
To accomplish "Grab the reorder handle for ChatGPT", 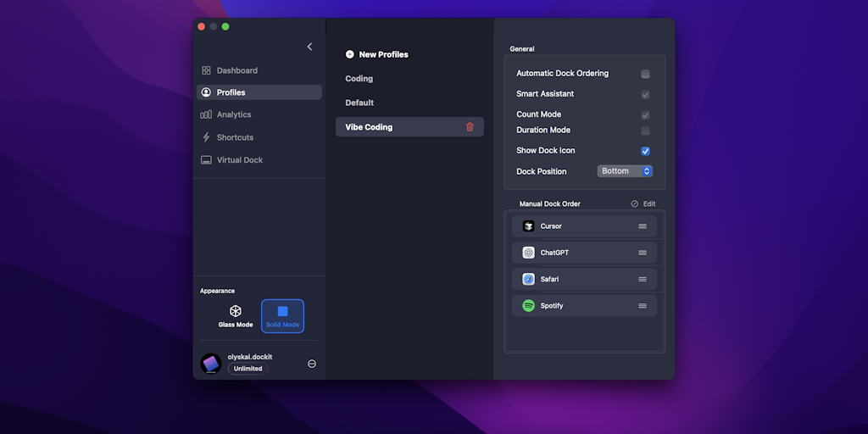I will pos(643,253).
